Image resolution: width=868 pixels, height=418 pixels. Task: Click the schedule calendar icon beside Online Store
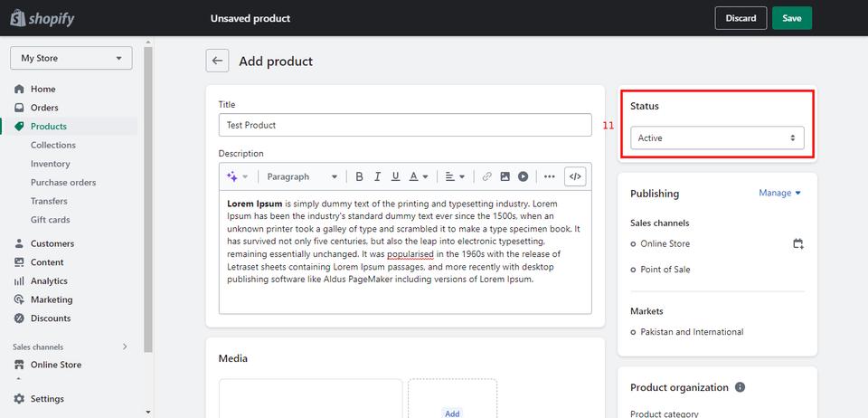(x=798, y=243)
